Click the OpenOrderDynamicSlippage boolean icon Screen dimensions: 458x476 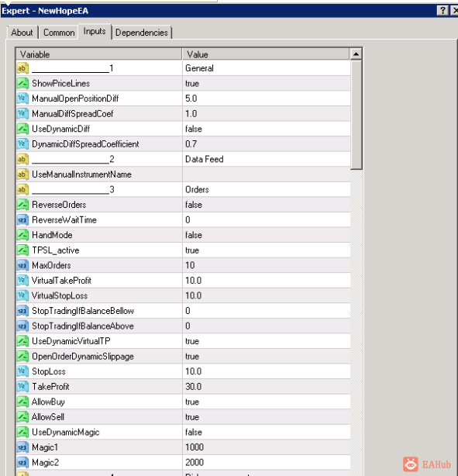(x=22, y=357)
